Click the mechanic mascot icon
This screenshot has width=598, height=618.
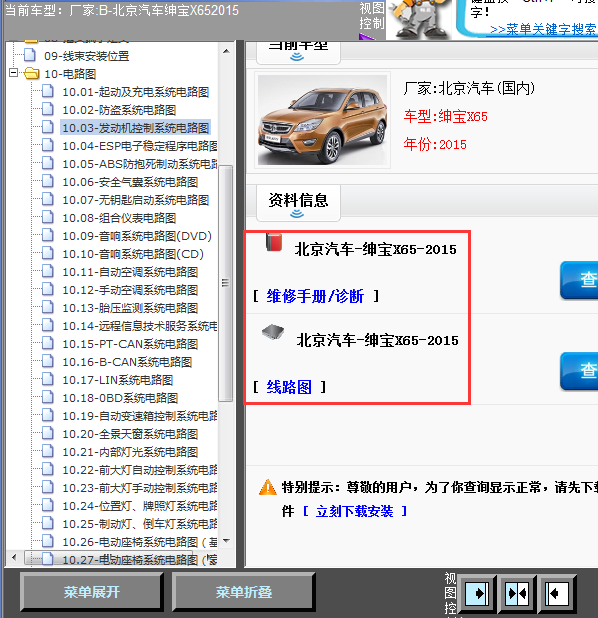click(x=419, y=19)
